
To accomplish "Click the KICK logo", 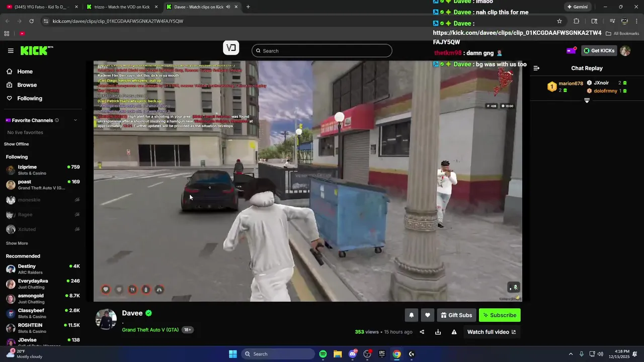I will point(36,51).
